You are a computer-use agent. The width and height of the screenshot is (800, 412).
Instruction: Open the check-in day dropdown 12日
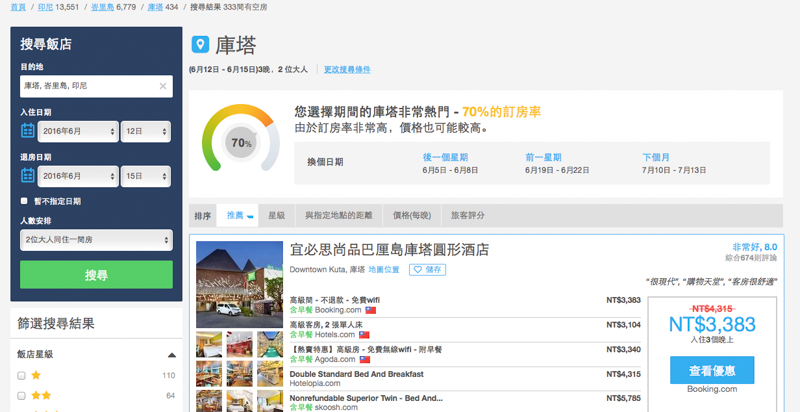coord(146,132)
